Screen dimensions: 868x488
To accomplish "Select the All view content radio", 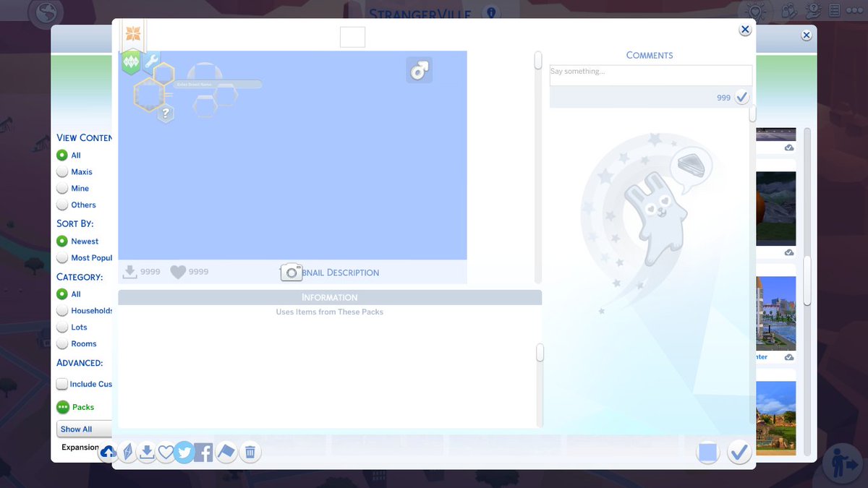I will click(x=62, y=155).
